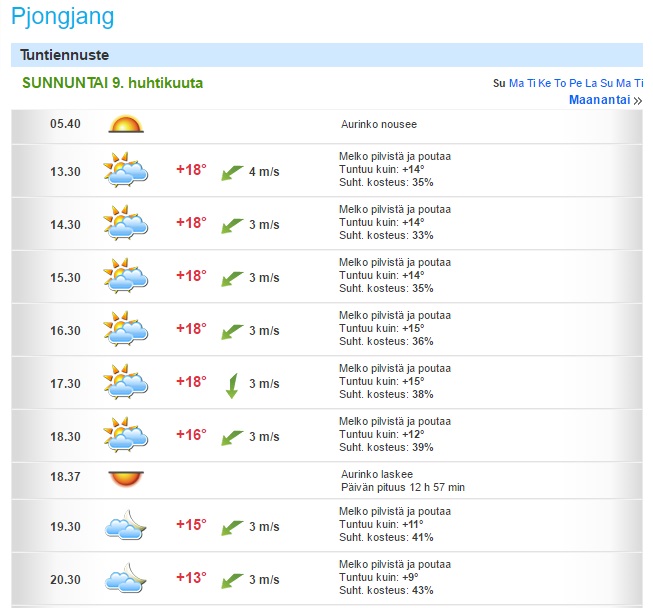Click the downward wind arrow at 17.30
653x608 pixels.
click(232, 384)
